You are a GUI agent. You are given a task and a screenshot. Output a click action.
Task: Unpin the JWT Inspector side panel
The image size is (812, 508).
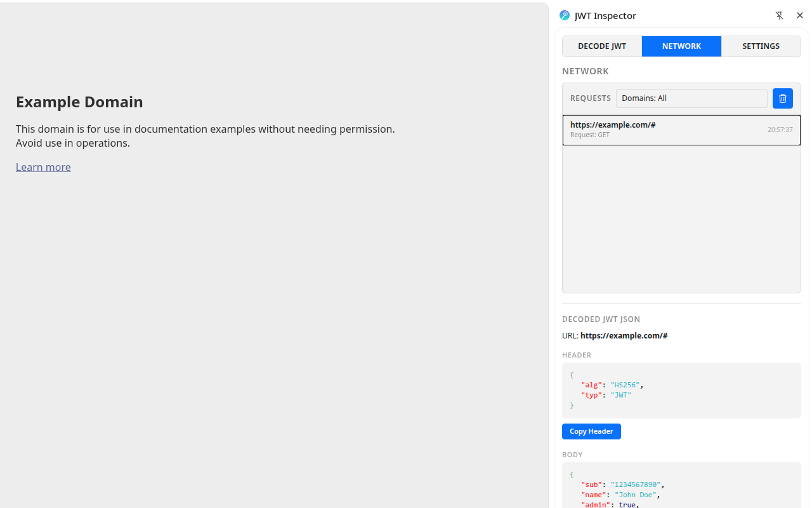779,16
